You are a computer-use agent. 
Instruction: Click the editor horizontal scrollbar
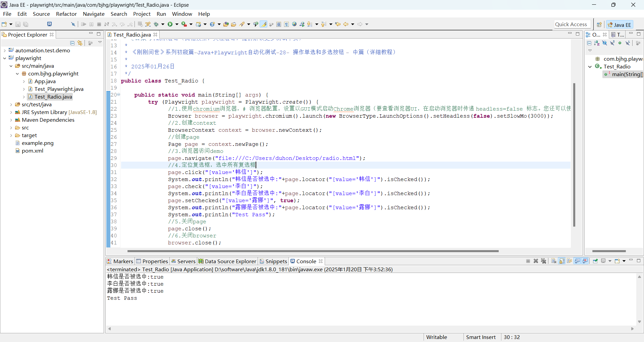pos(313,251)
